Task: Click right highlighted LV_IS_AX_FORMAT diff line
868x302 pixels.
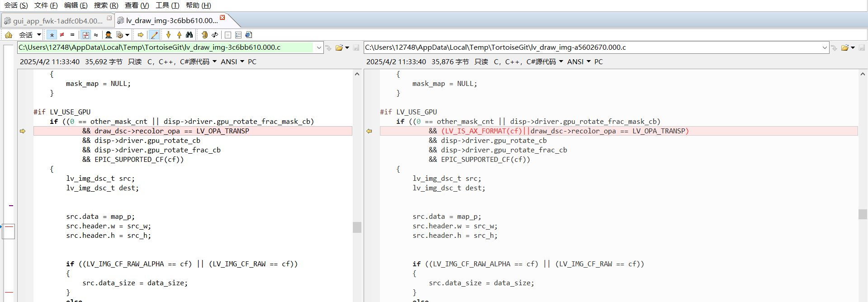Action: coord(619,131)
